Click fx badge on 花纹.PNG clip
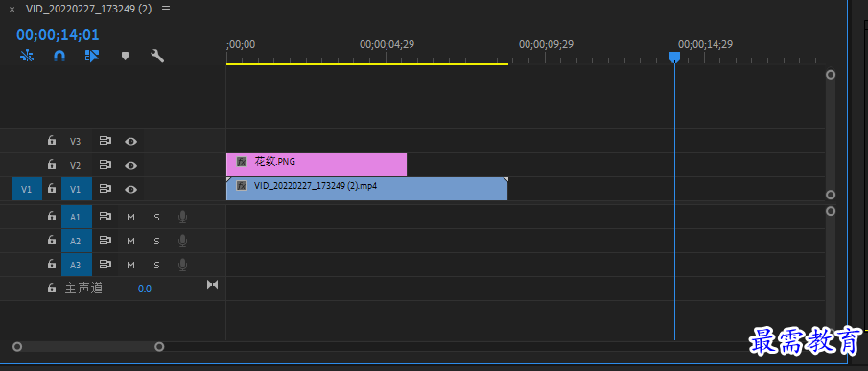The image size is (868, 371). [242, 162]
